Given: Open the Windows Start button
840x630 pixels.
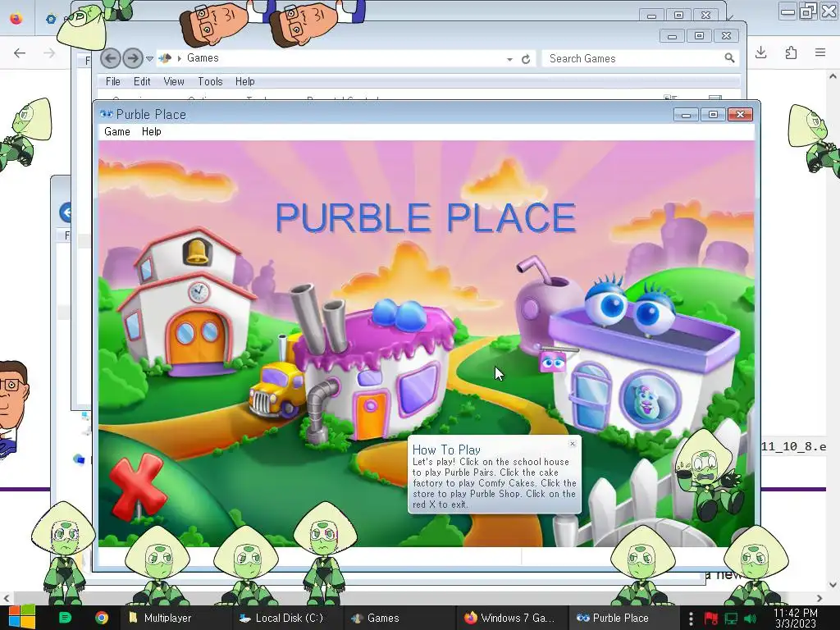Looking at the screenshot, I should (x=22, y=617).
